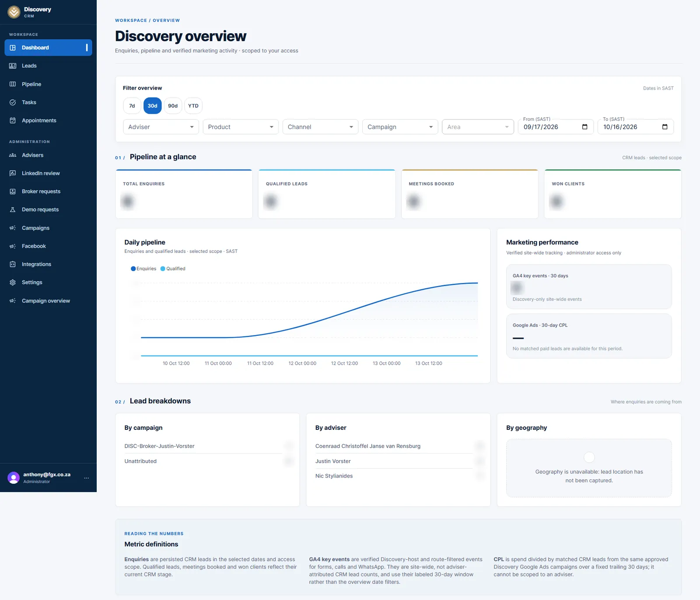
Task: Open the user account ellipsis menu
Action: point(87,478)
